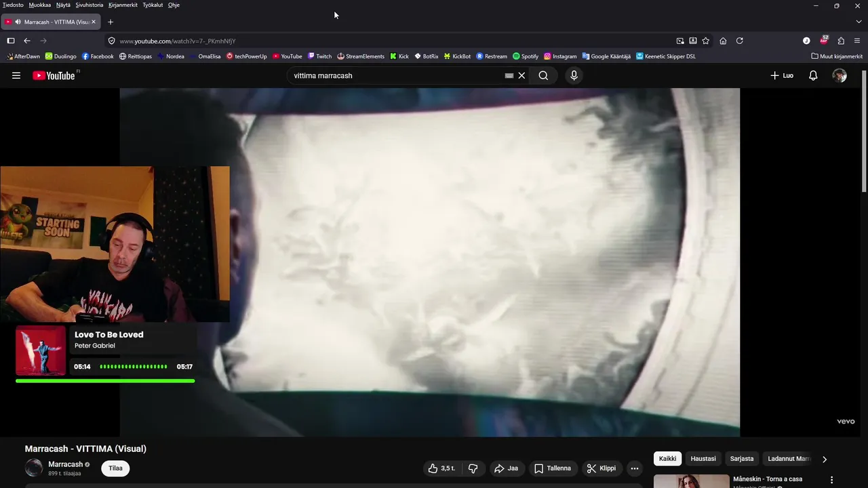Create a clip with Klippi button
Image resolution: width=868 pixels, height=488 pixels.
pyautogui.click(x=601, y=468)
